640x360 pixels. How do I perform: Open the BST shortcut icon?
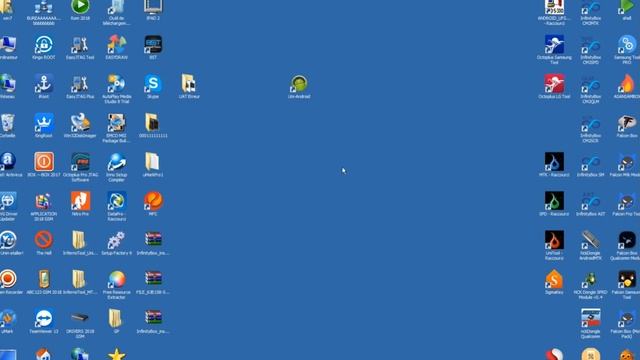coord(153,45)
